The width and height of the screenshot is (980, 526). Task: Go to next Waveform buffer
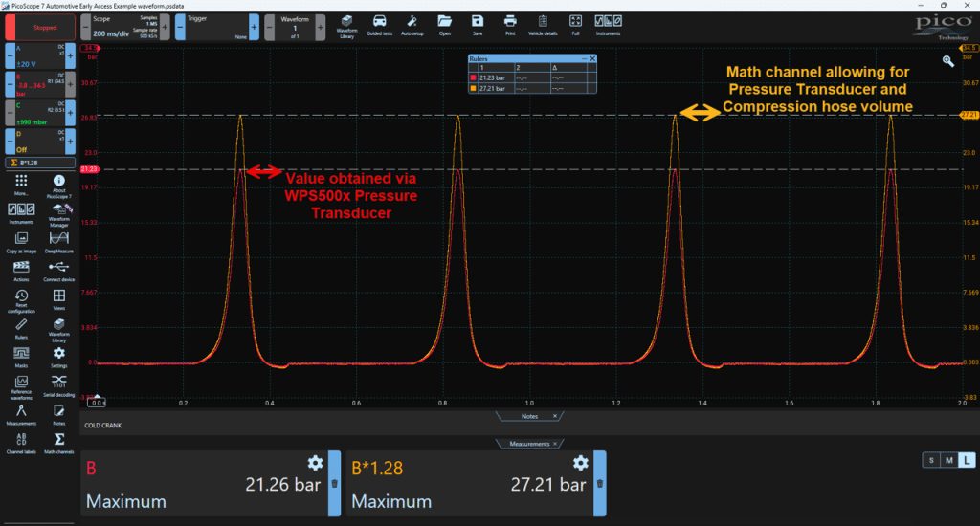tap(321, 28)
